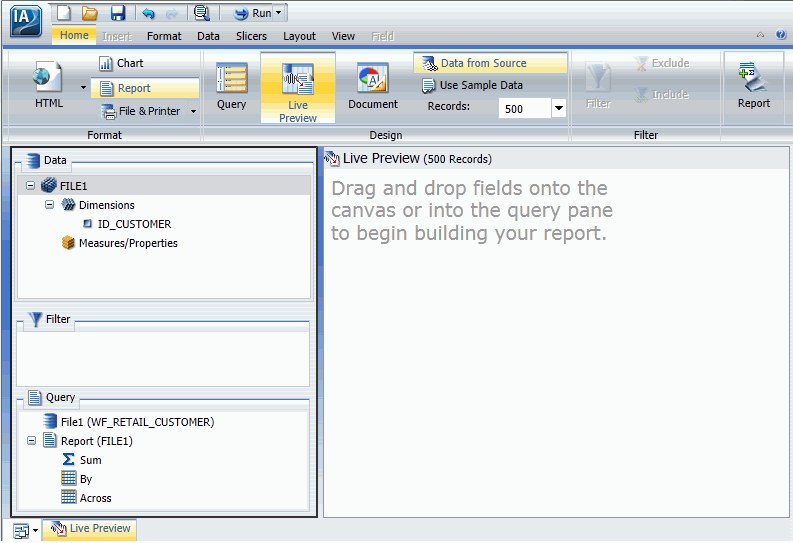Open the View ribbon tab
Viewport: 793px width, 543px height.
(x=343, y=36)
